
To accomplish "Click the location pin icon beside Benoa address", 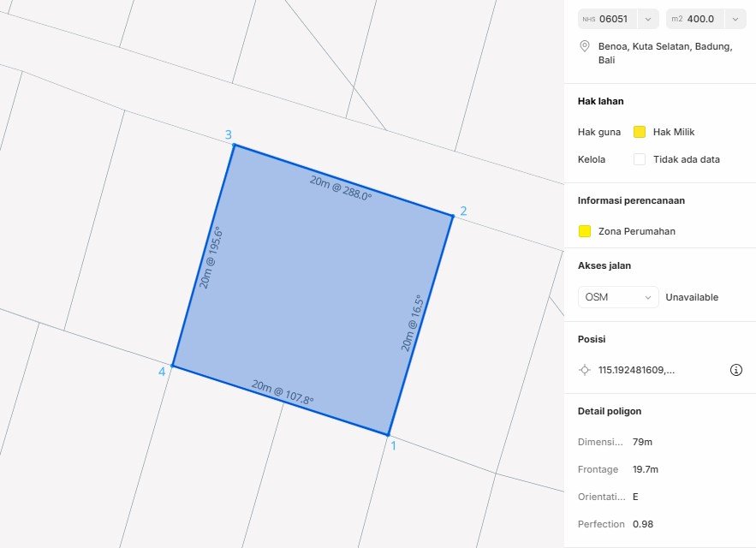I will pyautogui.click(x=585, y=46).
